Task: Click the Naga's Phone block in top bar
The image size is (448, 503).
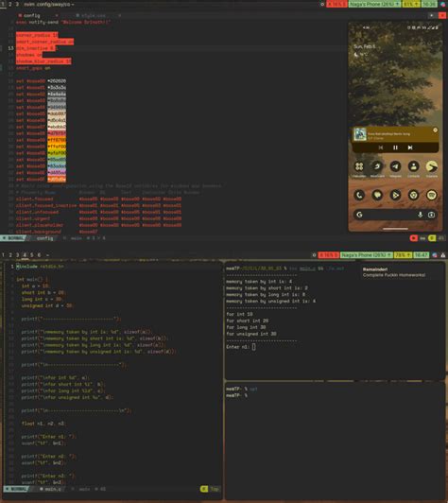Action: coord(374,4)
